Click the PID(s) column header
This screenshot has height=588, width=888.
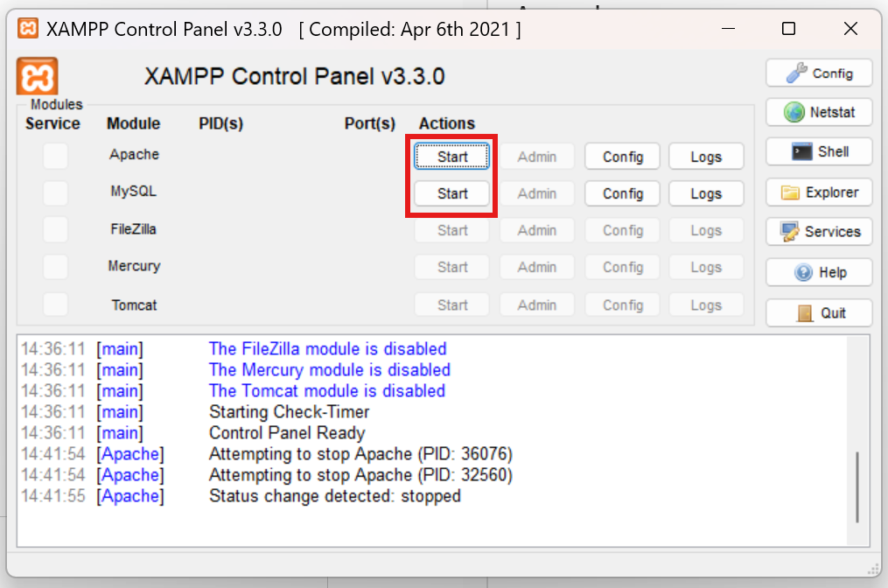220,123
